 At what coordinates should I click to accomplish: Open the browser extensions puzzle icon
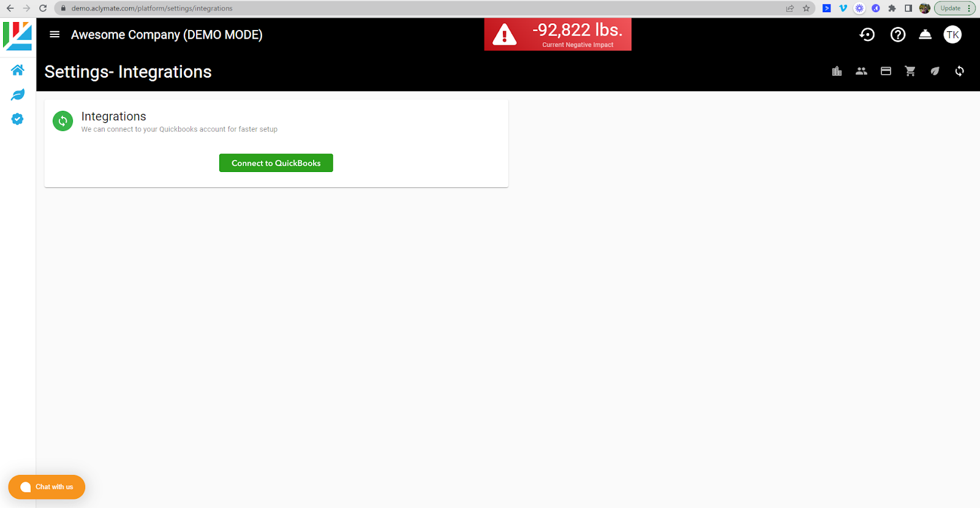click(x=892, y=8)
